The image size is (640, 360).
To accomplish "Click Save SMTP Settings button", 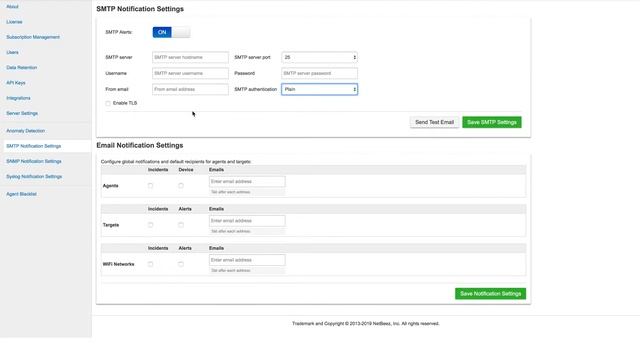I will (x=492, y=122).
